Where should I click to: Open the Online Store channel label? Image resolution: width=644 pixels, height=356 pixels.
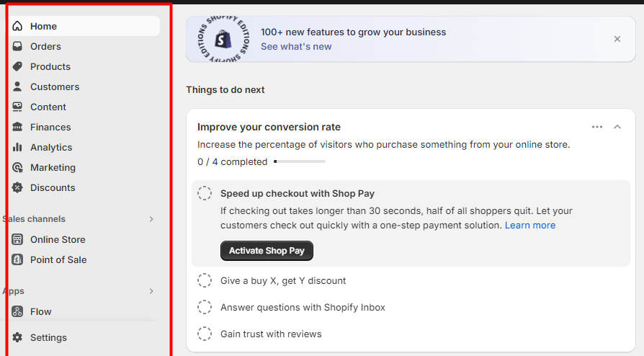coord(58,239)
